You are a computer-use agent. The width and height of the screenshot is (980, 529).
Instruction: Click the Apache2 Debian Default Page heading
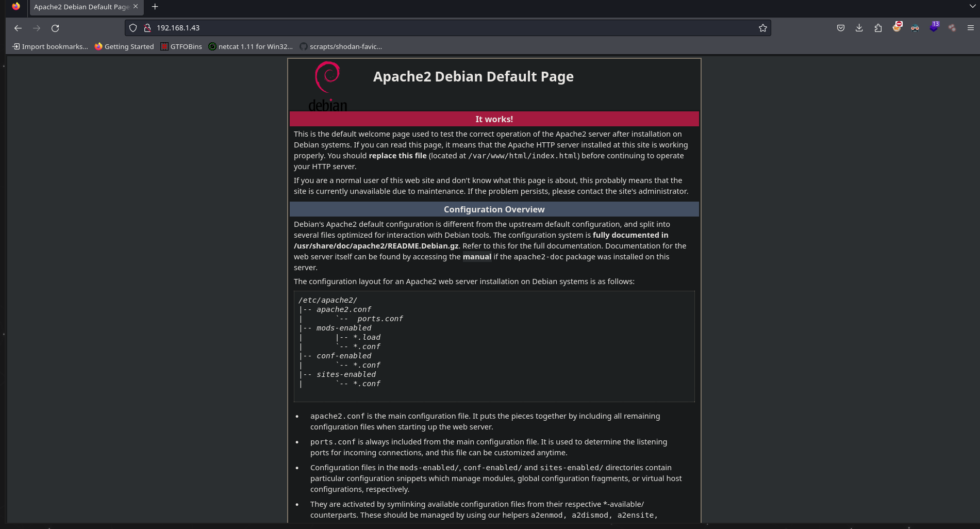(473, 76)
